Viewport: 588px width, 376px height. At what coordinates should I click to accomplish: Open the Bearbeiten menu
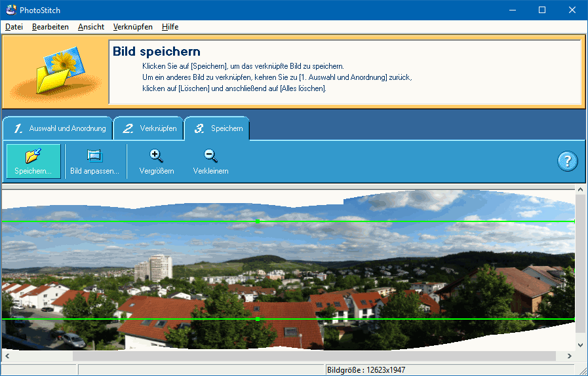(50, 27)
